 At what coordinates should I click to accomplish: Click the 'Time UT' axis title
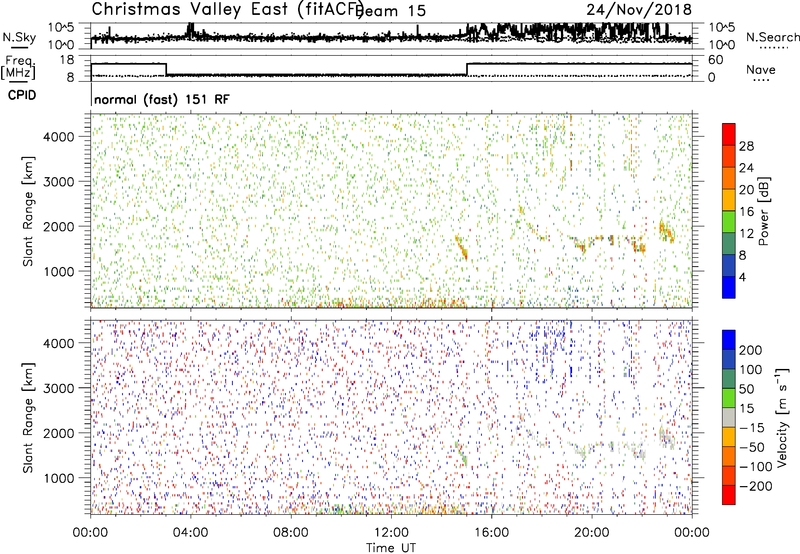[391, 548]
